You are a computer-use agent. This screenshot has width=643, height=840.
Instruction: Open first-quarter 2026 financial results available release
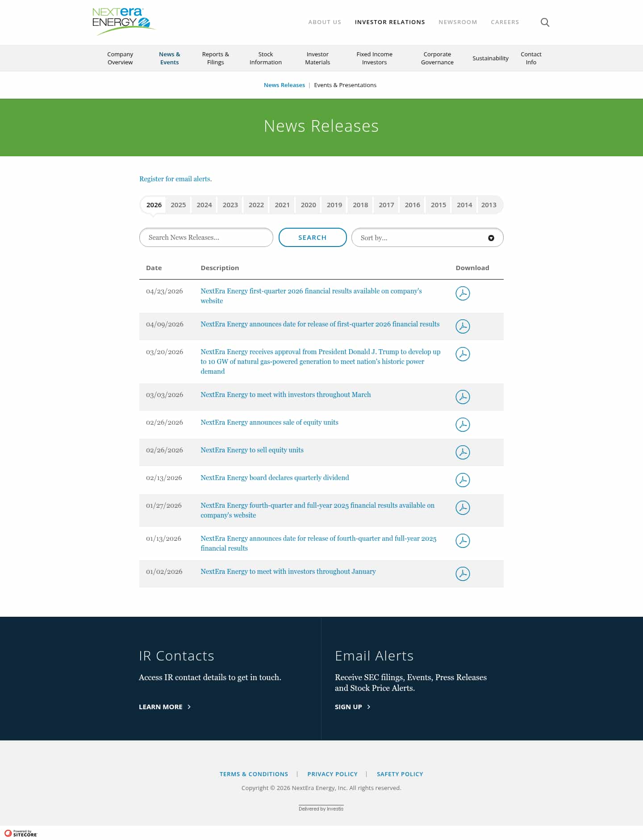(x=311, y=296)
